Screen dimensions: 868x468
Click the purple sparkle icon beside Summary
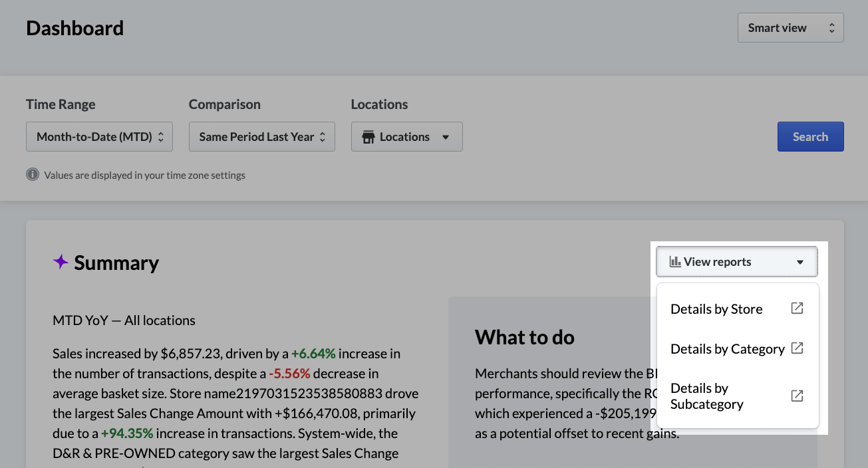pos(61,262)
